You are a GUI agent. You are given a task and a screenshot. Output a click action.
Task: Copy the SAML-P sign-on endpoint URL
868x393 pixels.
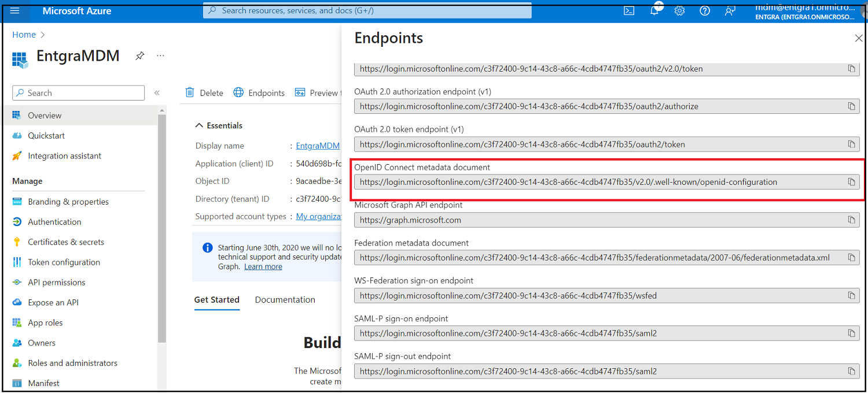pos(851,333)
